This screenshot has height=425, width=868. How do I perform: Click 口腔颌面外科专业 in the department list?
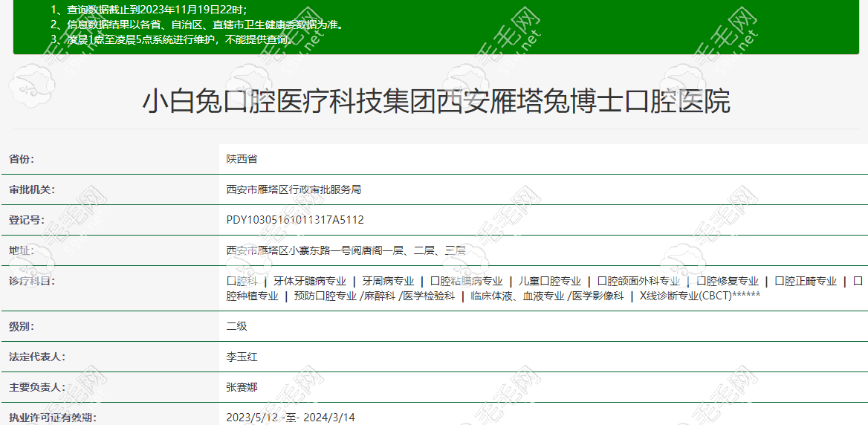tap(639, 281)
